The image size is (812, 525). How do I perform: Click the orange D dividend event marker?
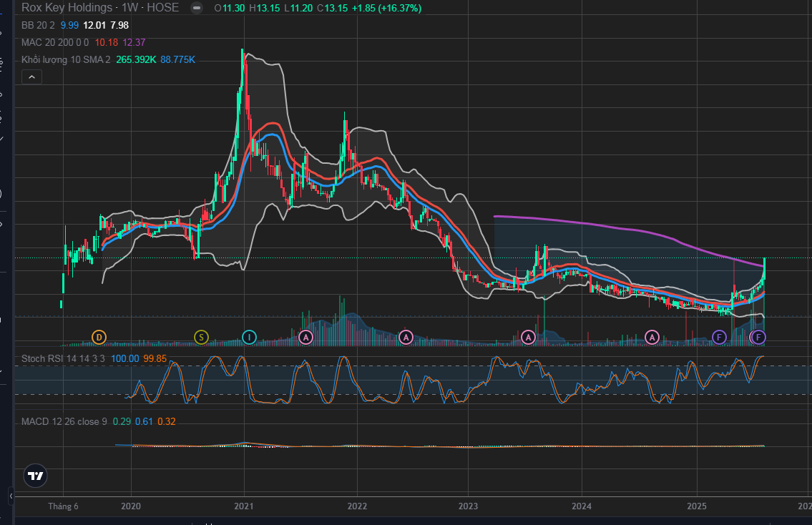(x=99, y=338)
